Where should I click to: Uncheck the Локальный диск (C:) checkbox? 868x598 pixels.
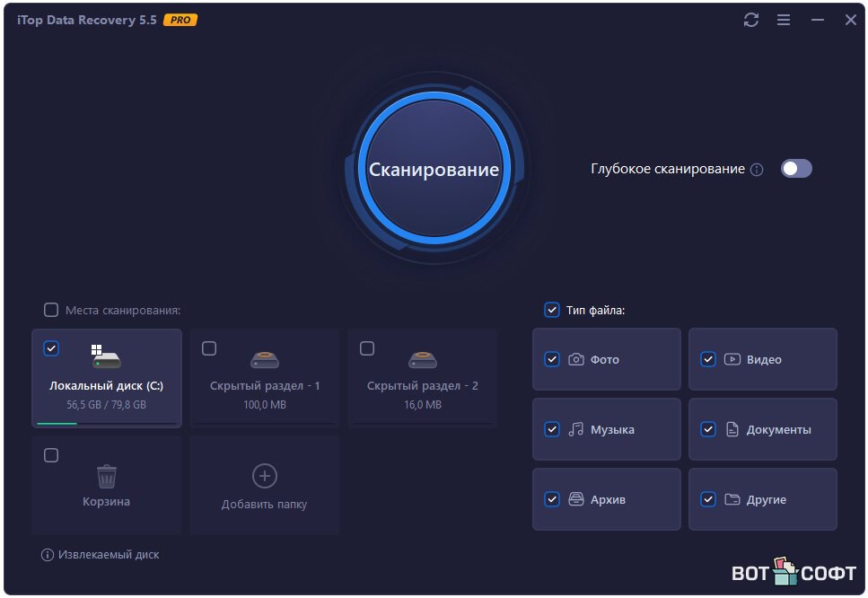(x=51, y=348)
